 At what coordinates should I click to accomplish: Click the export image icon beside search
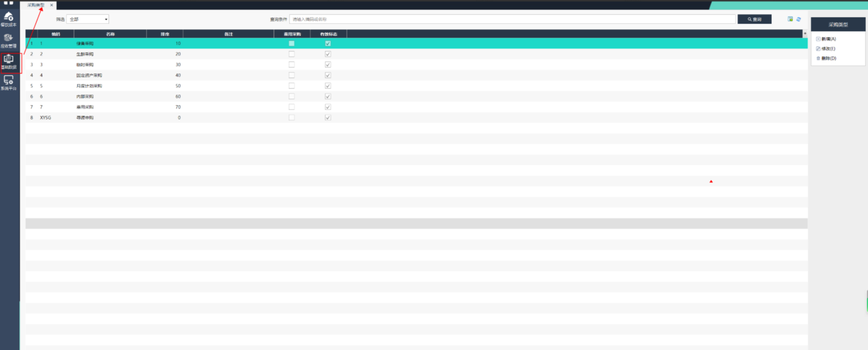pyautogui.click(x=790, y=19)
